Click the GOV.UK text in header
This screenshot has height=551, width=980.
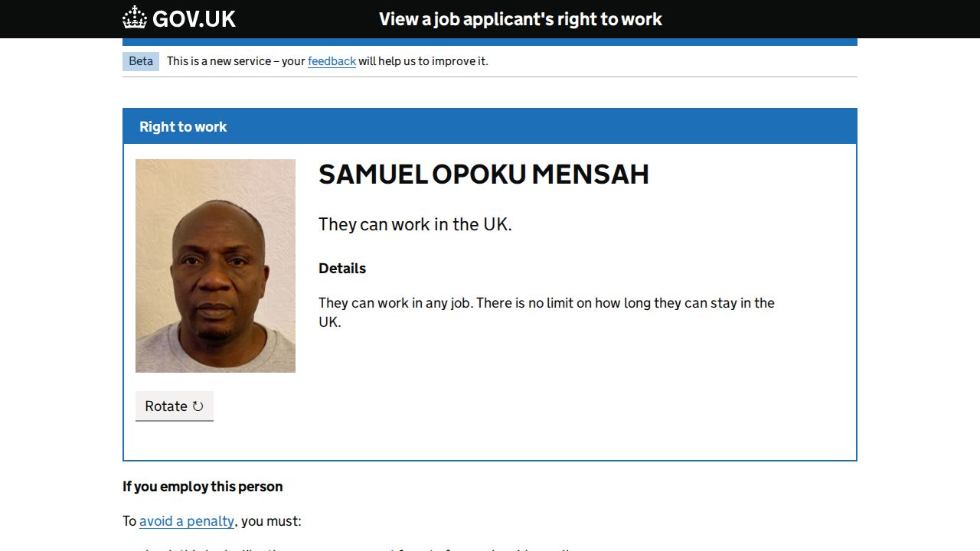click(x=194, y=19)
